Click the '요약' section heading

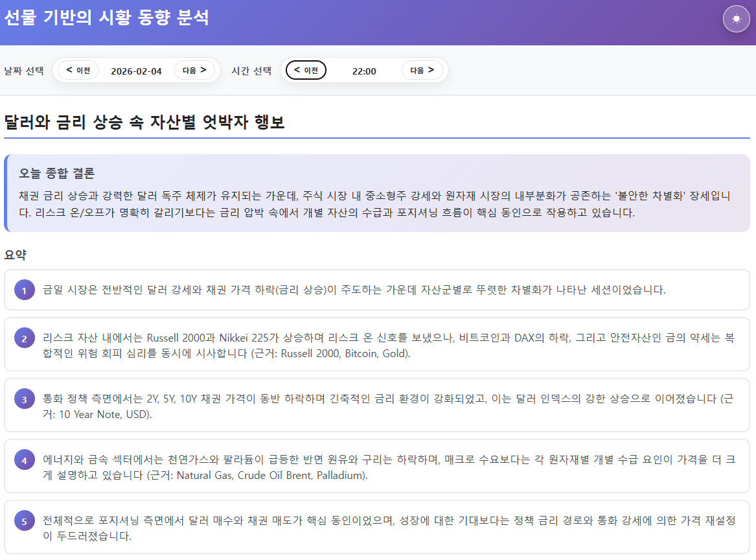pos(15,255)
